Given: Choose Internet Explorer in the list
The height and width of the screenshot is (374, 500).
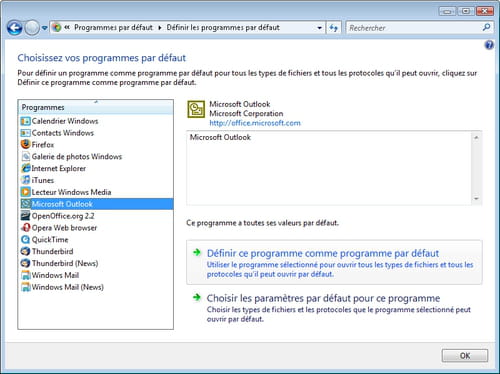Looking at the screenshot, I should 96,168.
